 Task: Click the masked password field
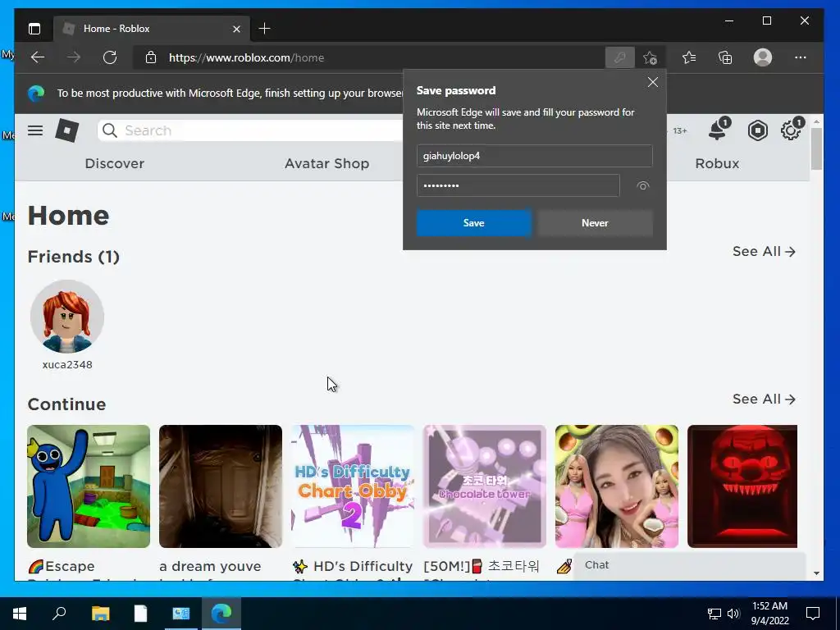pyautogui.click(x=518, y=185)
